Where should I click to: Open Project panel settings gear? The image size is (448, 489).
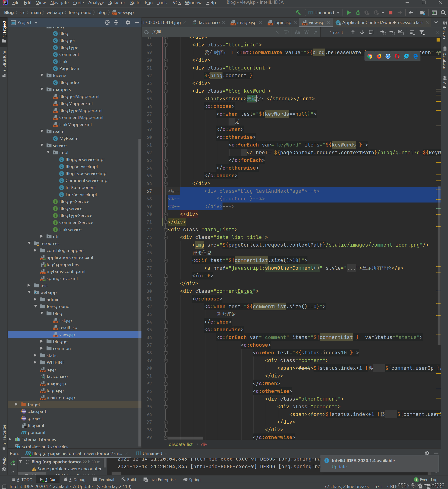[128, 23]
